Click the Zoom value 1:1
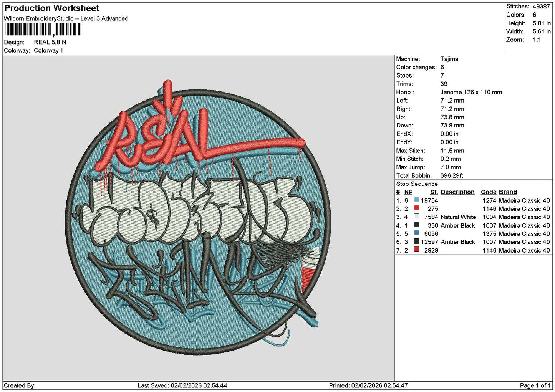 (537, 40)
